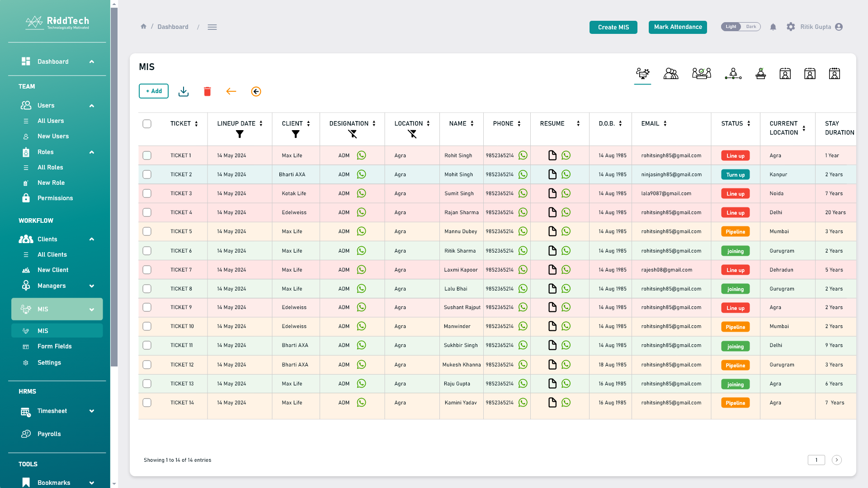Click WhatsApp icon beside Mohit Singh's phone

[523, 174]
